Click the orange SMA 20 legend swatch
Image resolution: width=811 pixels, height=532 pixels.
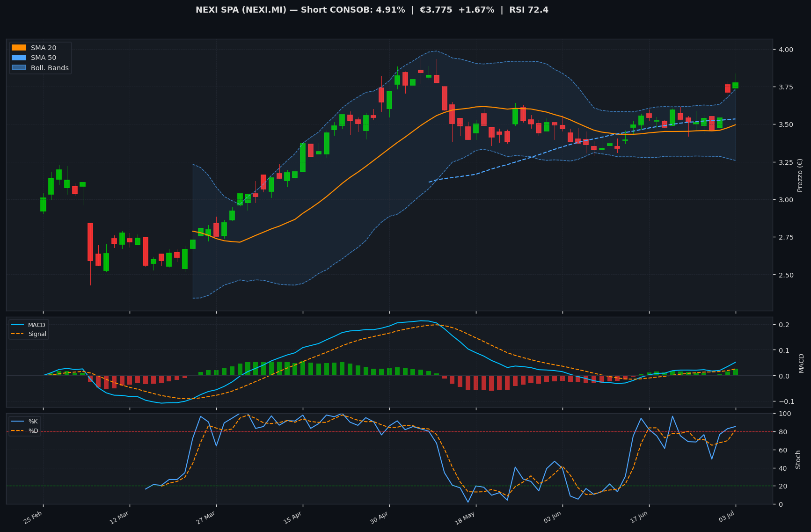(x=19, y=48)
